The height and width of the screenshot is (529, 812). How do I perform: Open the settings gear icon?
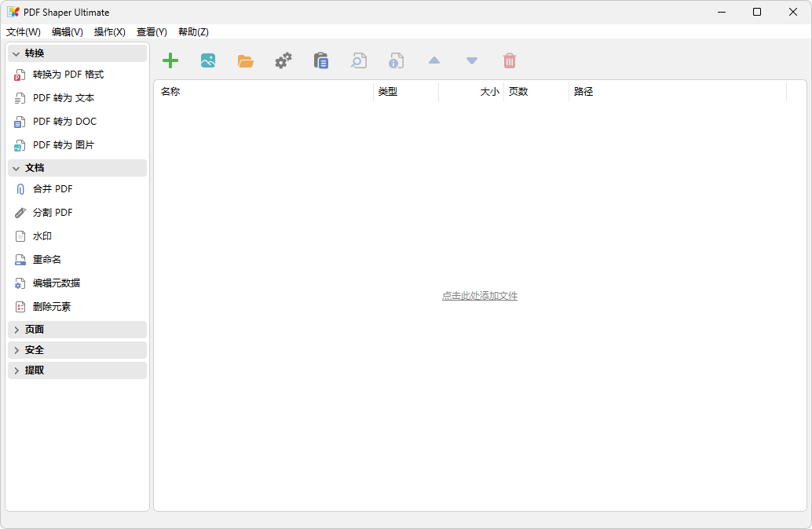tap(283, 60)
